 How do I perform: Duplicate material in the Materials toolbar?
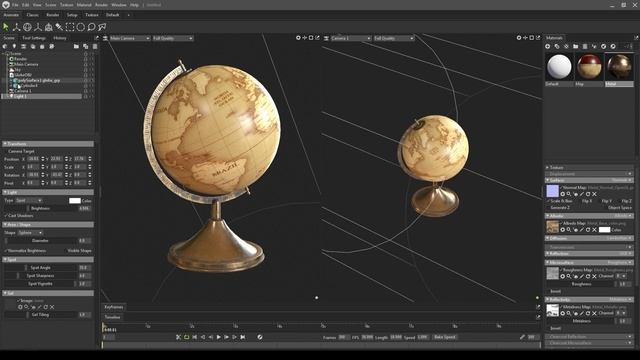point(557,47)
